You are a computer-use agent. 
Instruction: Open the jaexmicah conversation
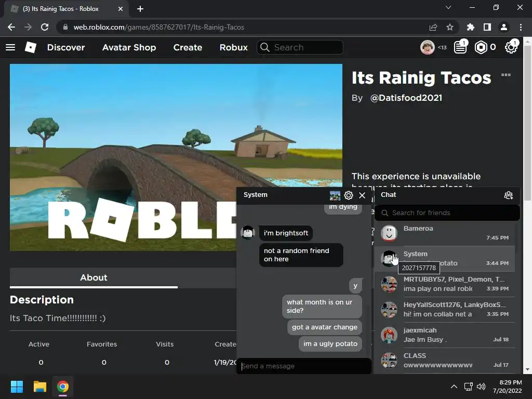445,335
